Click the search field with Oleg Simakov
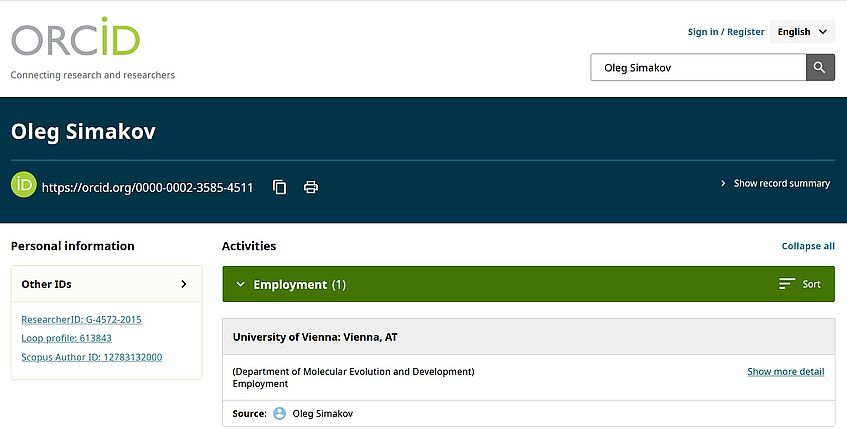 click(x=698, y=68)
